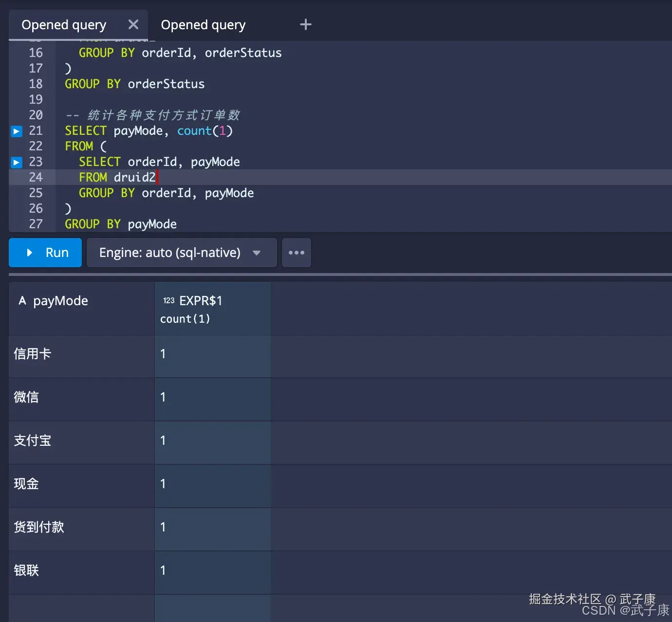This screenshot has height=622, width=672.
Task: Click the run marker beside line 21
Action: pyautogui.click(x=16, y=131)
